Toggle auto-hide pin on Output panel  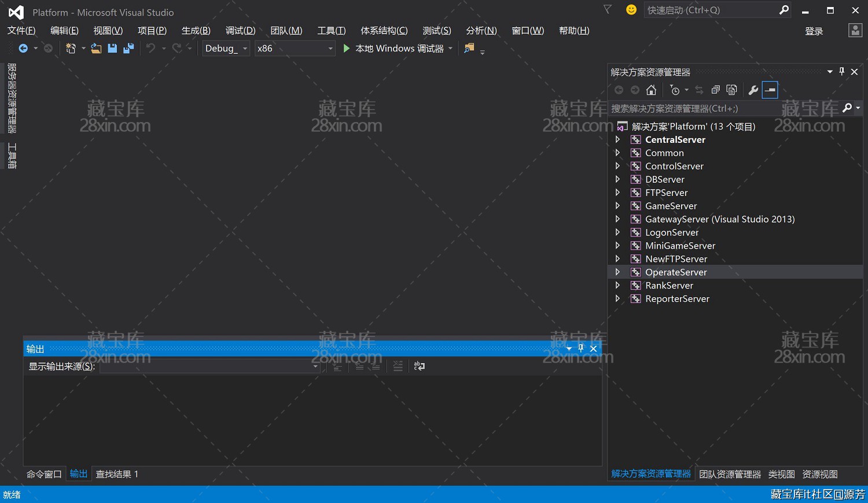click(x=581, y=348)
